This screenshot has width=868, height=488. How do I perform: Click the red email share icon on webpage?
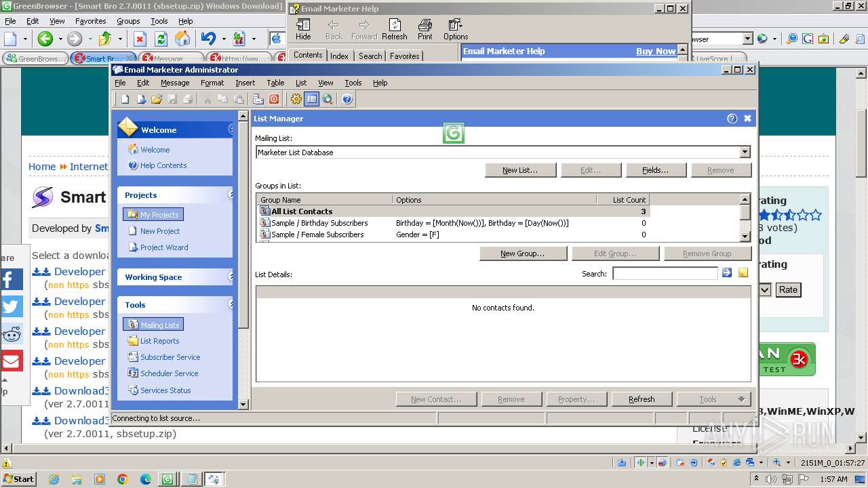(x=12, y=361)
